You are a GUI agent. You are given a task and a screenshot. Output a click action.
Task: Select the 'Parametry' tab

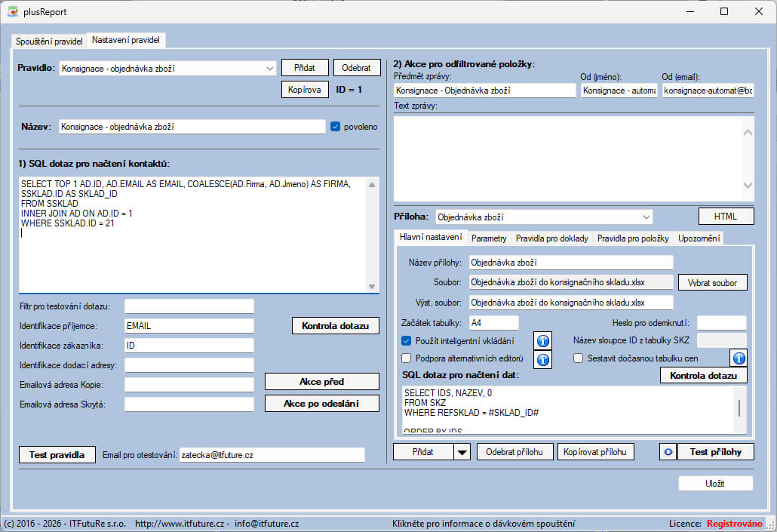coord(489,238)
